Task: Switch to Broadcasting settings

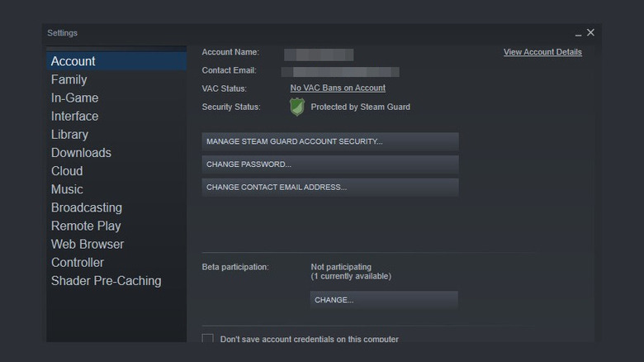Action: point(87,207)
